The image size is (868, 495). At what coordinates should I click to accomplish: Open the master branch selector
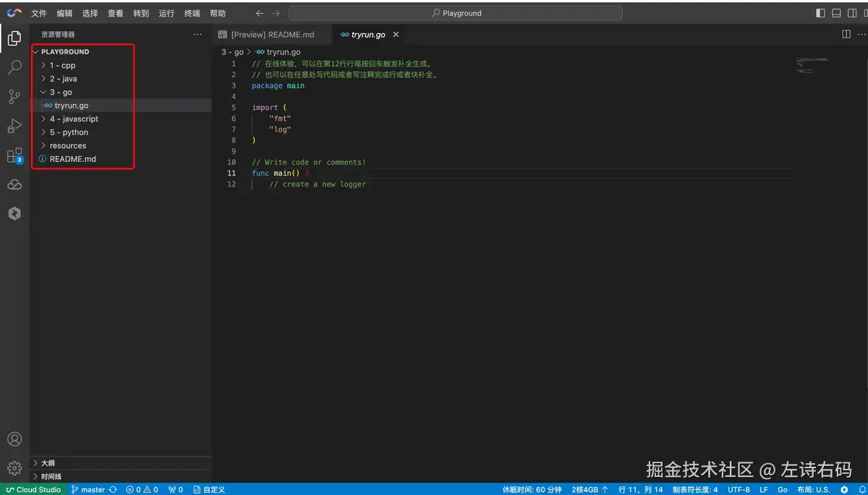pos(88,489)
